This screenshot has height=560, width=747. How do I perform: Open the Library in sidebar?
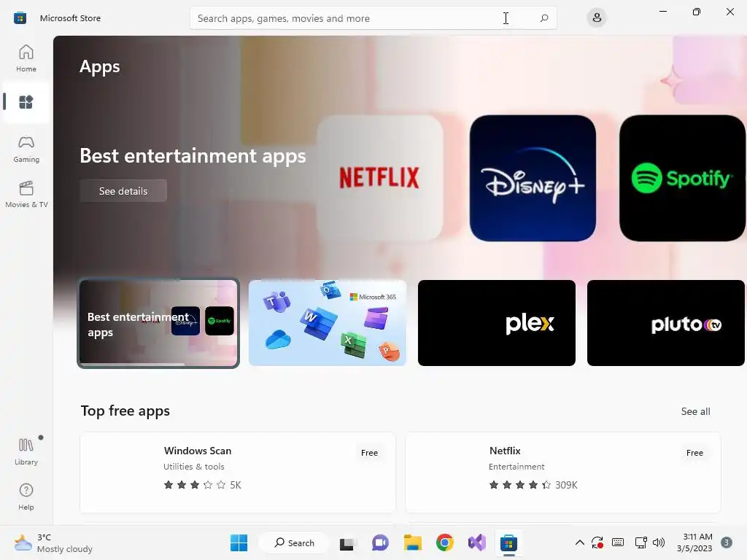tap(26, 451)
